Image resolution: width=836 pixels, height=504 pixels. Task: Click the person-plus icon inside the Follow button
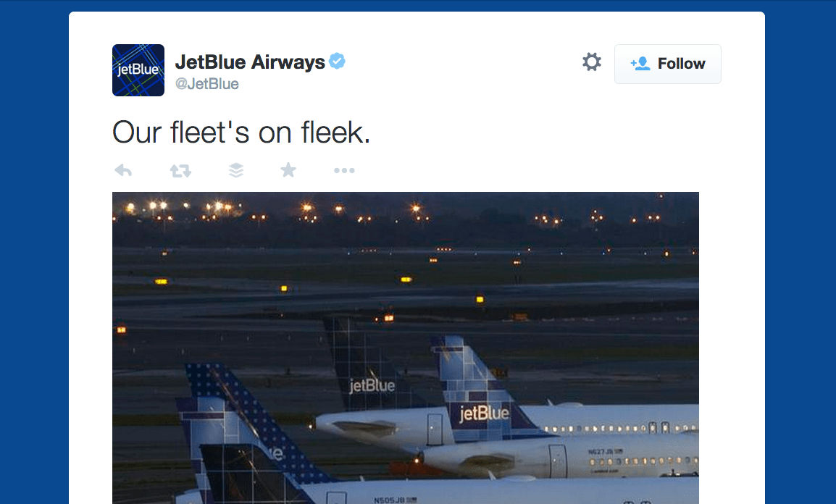[640, 64]
